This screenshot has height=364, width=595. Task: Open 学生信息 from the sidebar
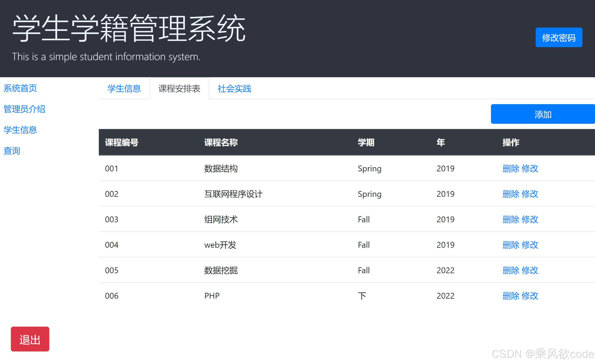pos(20,130)
